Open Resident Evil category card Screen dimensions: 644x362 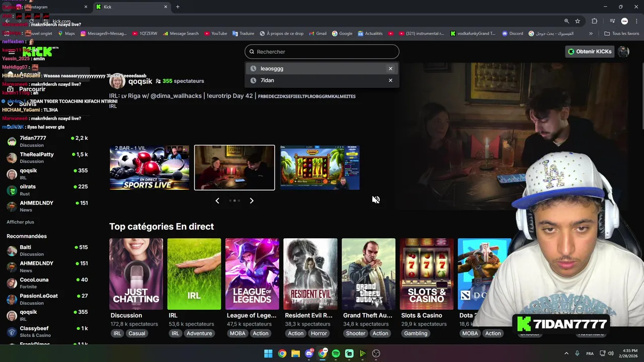310,274
